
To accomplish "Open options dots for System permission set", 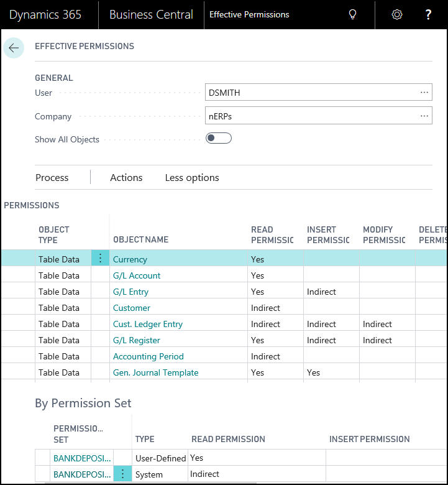I will (122, 474).
